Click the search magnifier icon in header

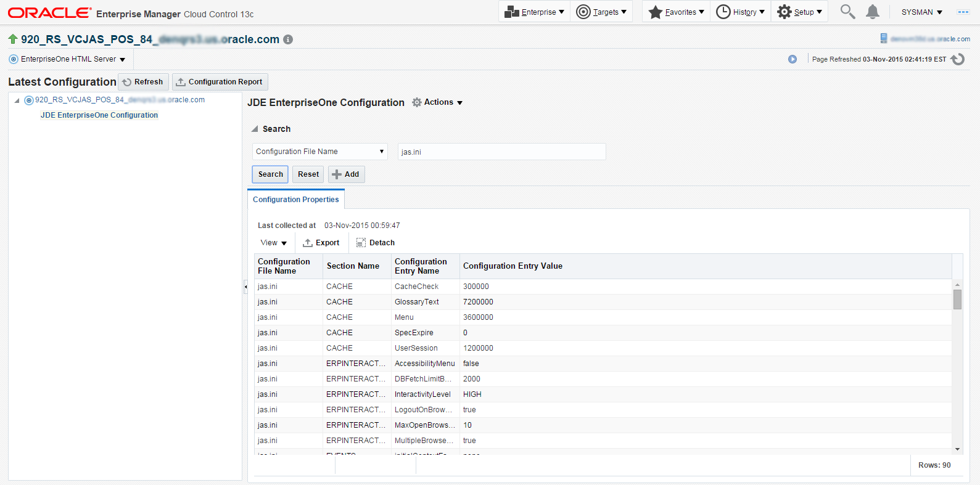(x=847, y=12)
